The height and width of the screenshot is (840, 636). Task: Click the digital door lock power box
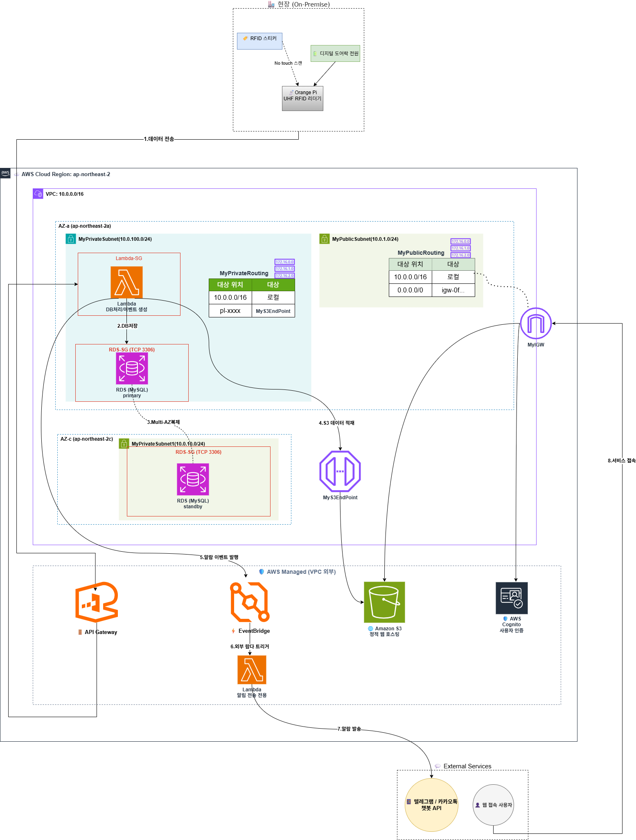pyautogui.click(x=335, y=53)
